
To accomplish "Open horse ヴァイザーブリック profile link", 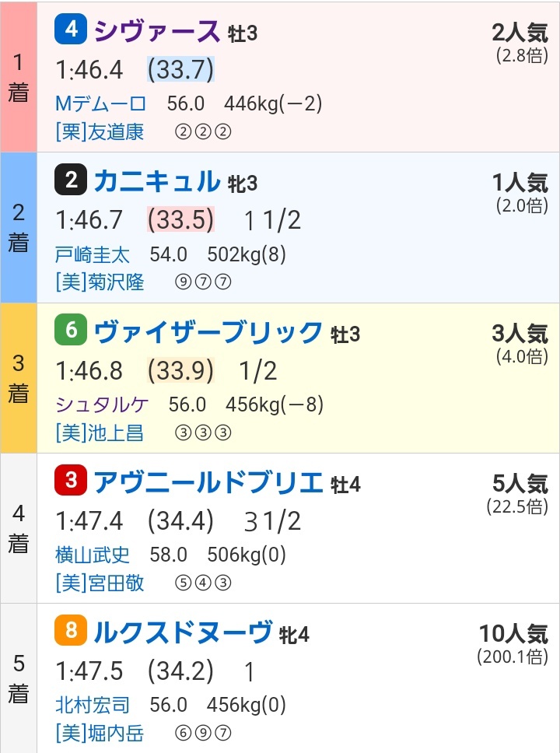I will [208, 332].
